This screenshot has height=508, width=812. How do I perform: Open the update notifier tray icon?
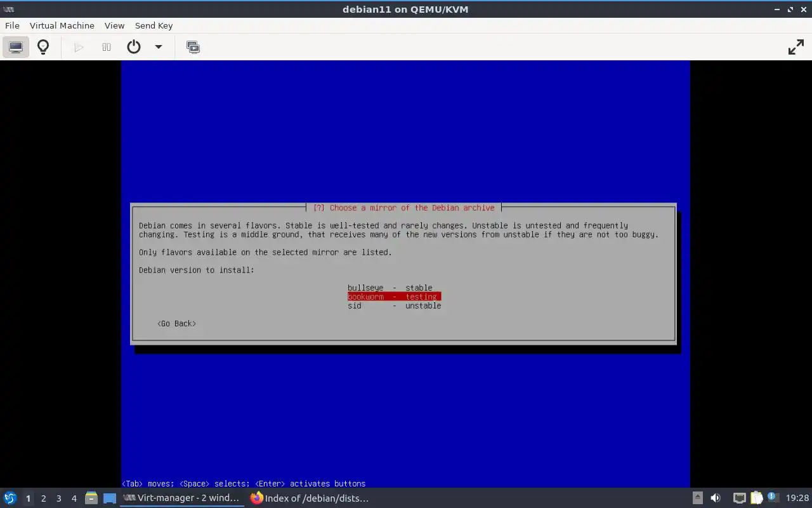click(772, 498)
